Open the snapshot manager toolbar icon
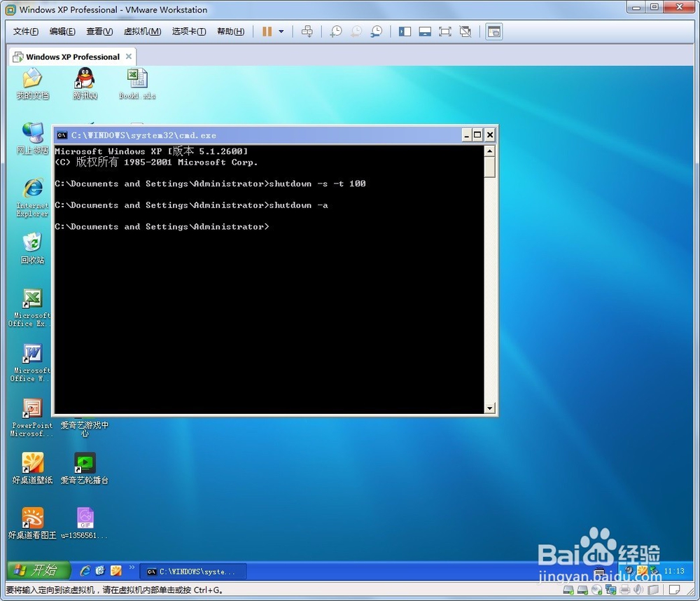 (377, 32)
